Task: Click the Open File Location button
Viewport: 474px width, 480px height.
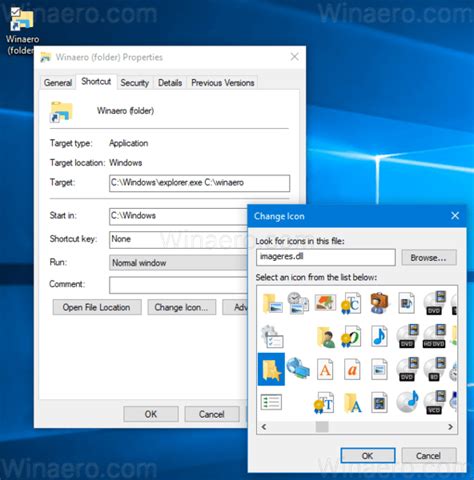Action: tap(97, 307)
